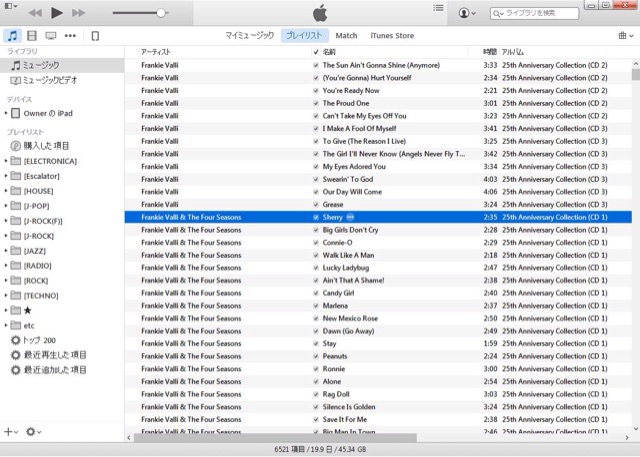The height and width of the screenshot is (457, 640).
Task: Expand the [ROCK] folder
Action: [6, 280]
